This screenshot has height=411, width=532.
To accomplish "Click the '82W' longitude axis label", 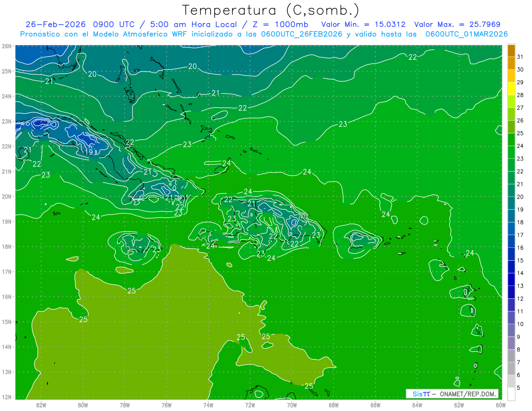I will tap(41, 404).
